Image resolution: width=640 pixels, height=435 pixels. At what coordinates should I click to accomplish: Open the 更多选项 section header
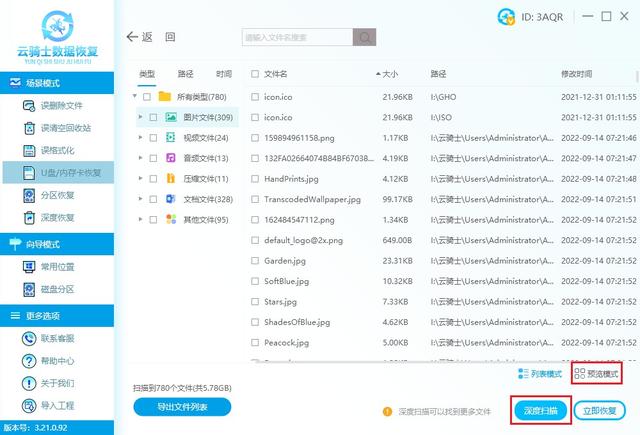pos(57,316)
